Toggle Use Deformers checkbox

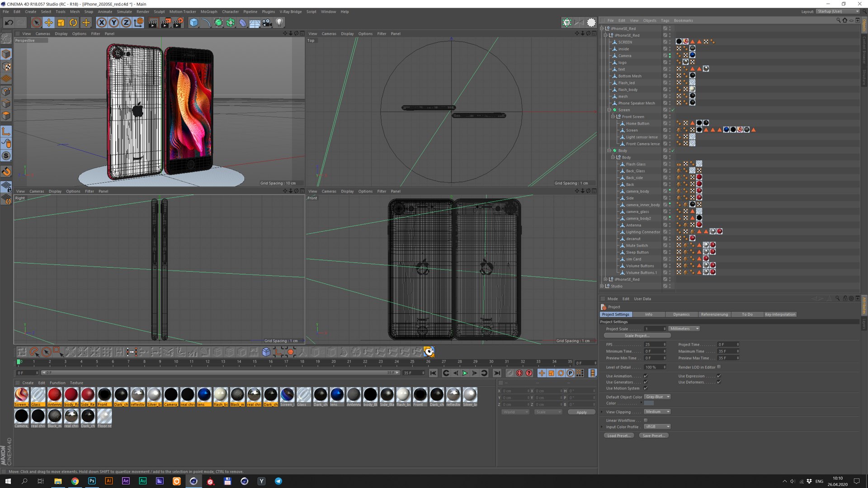719,382
